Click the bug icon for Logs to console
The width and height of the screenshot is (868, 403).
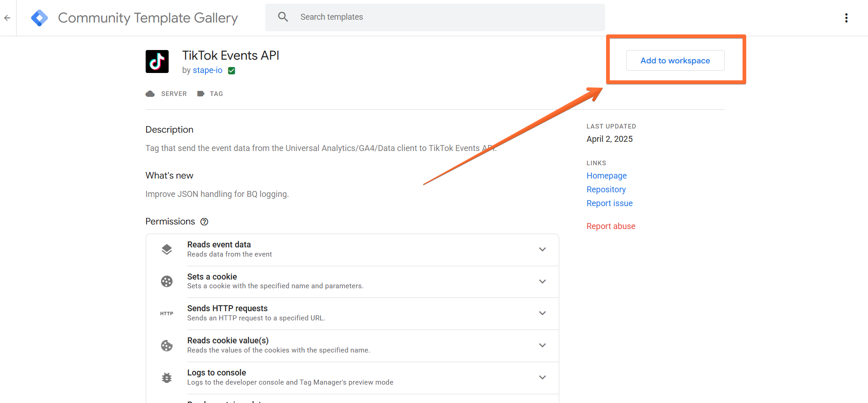click(x=167, y=378)
